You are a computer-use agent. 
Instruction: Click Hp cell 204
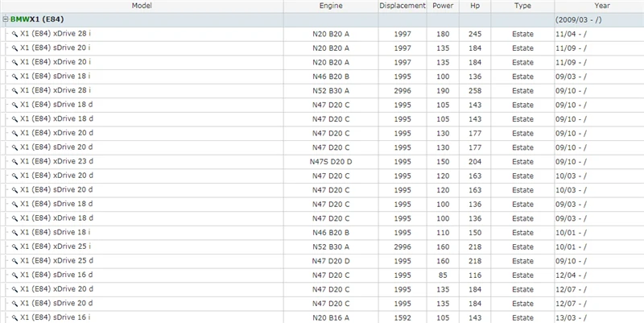(x=475, y=162)
